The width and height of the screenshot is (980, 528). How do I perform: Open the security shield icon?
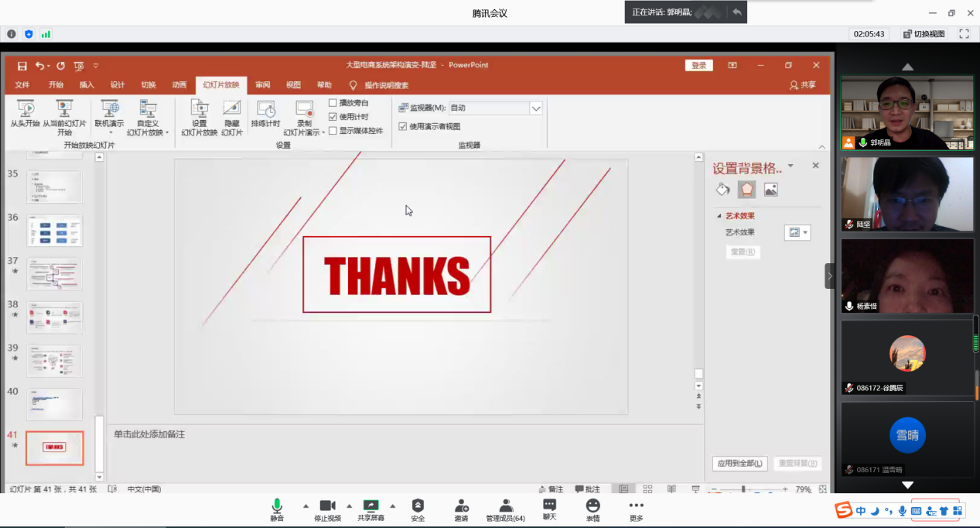tap(418, 506)
